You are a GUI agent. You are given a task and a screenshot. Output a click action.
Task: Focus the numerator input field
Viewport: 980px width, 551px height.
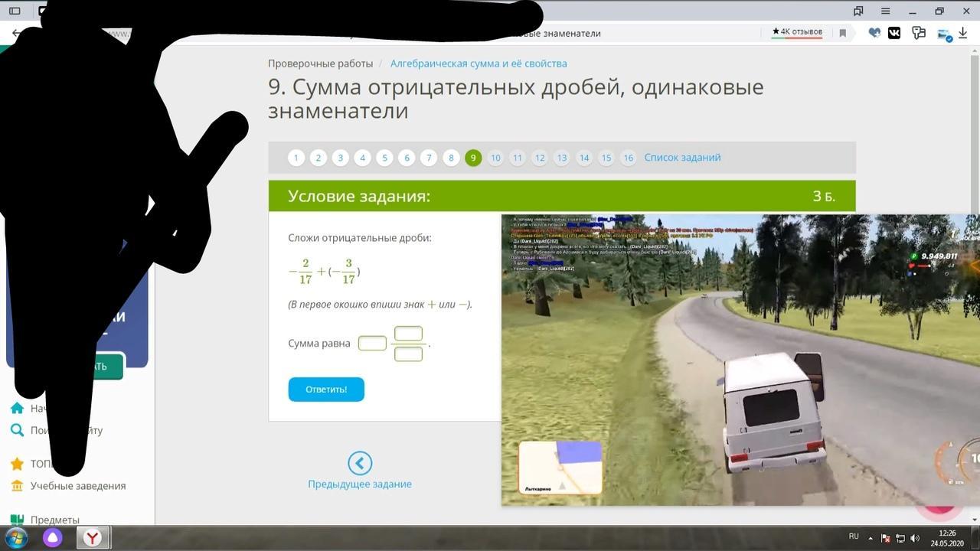(408, 334)
